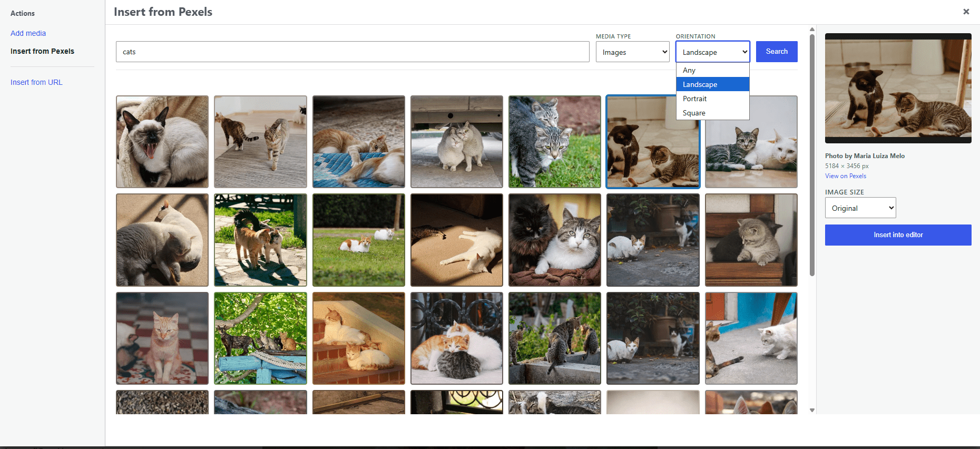Select white cat facing calico by blue wall
The height and width of the screenshot is (449, 980).
(751, 338)
